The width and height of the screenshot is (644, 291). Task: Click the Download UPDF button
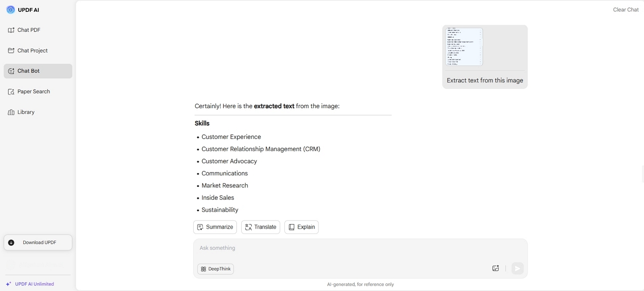coord(38,242)
